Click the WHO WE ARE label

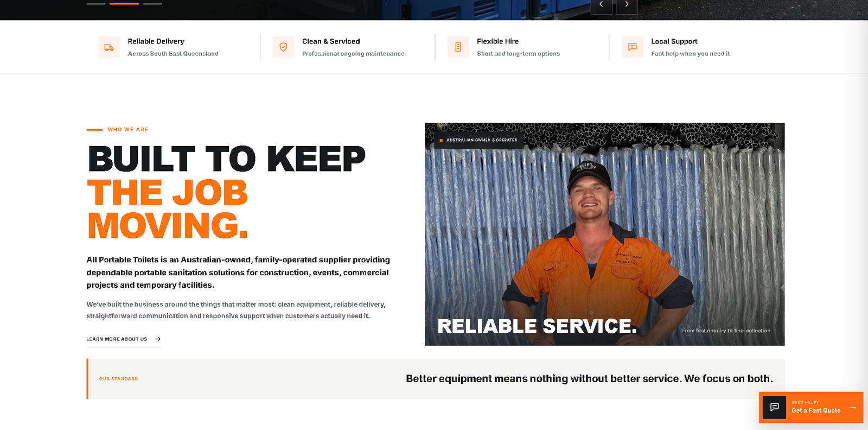click(x=128, y=130)
